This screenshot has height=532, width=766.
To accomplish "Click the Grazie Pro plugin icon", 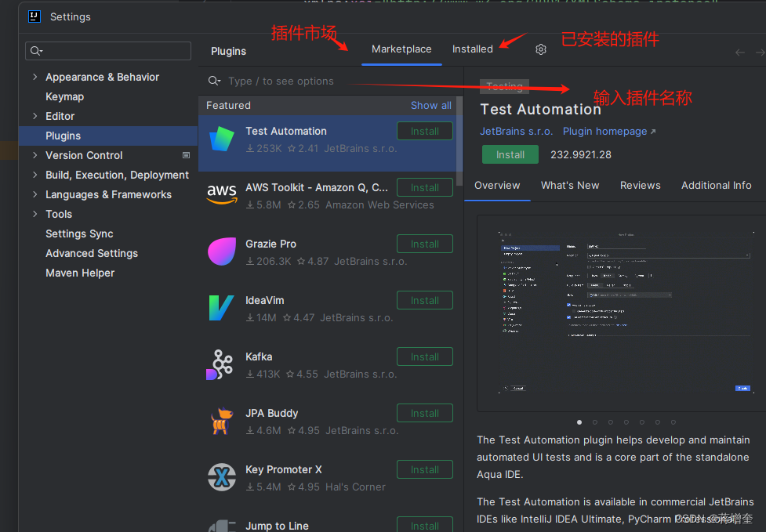I will (x=222, y=252).
